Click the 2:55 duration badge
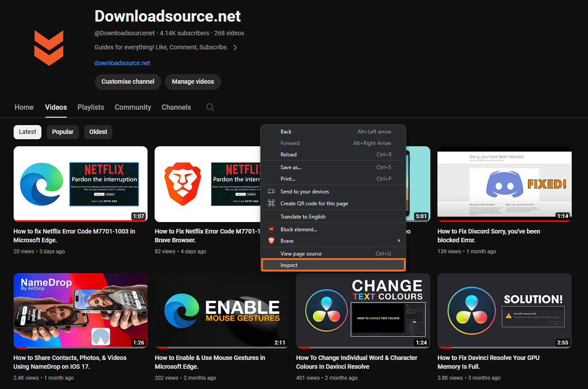588x389 pixels. tap(562, 343)
